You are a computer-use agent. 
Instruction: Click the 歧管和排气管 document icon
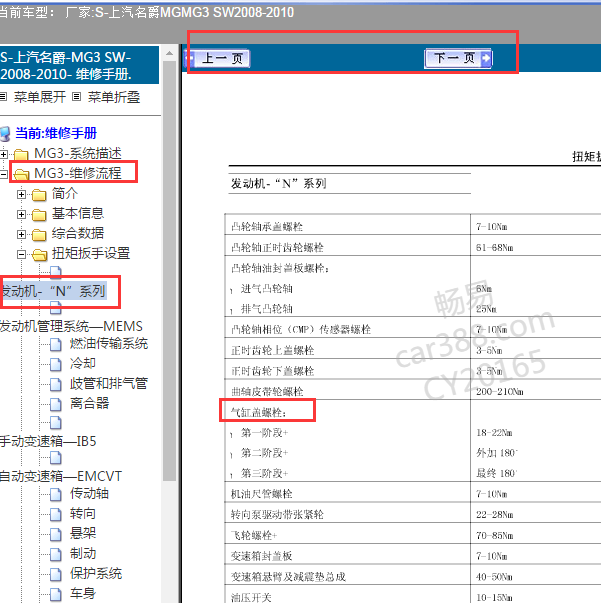tap(56, 385)
